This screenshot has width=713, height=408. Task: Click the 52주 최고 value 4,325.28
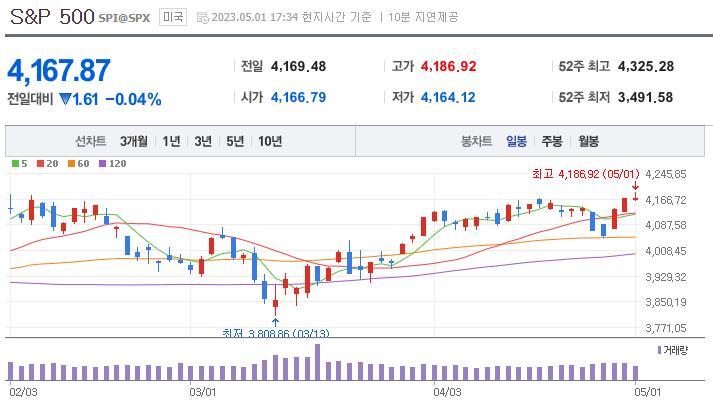click(x=646, y=66)
